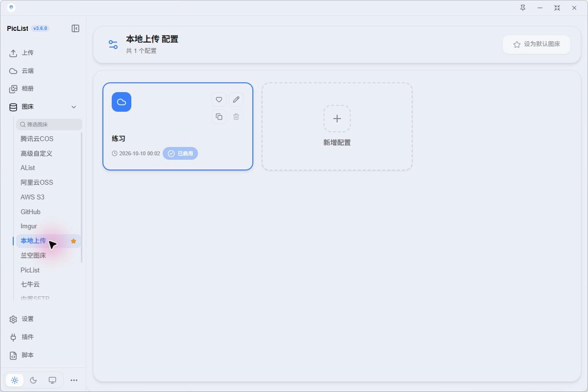The width and height of the screenshot is (588, 392).
Task: Duplicate the 练习 config copy icon
Action: [x=219, y=117]
